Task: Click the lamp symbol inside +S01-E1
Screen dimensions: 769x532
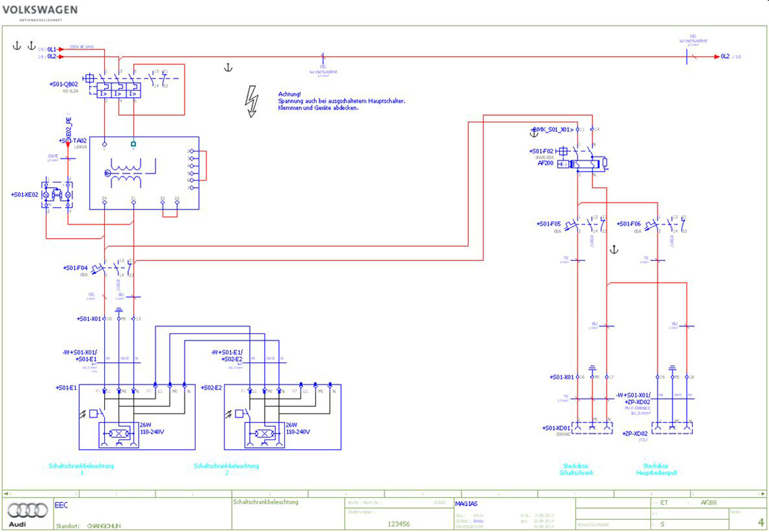Action: point(120,433)
